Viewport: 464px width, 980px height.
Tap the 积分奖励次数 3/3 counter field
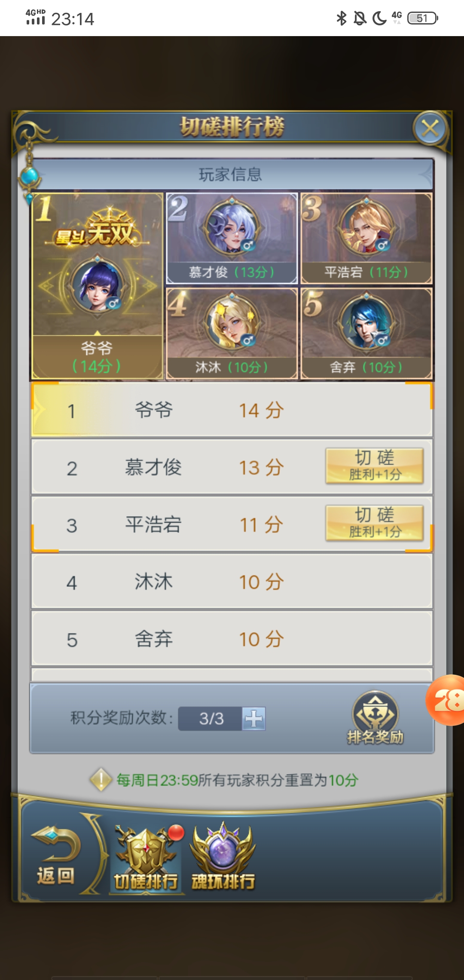pyautogui.click(x=211, y=719)
